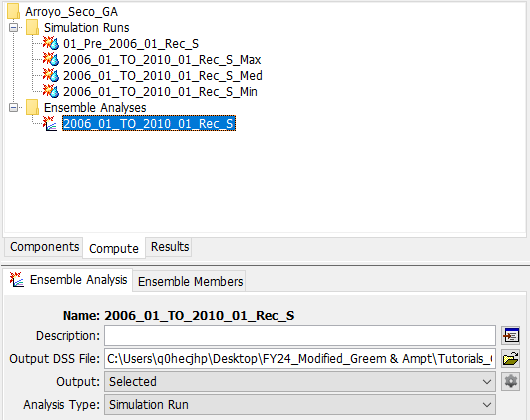Switch to the Components tab
This screenshot has width=530, height=420.
[44, 247]
